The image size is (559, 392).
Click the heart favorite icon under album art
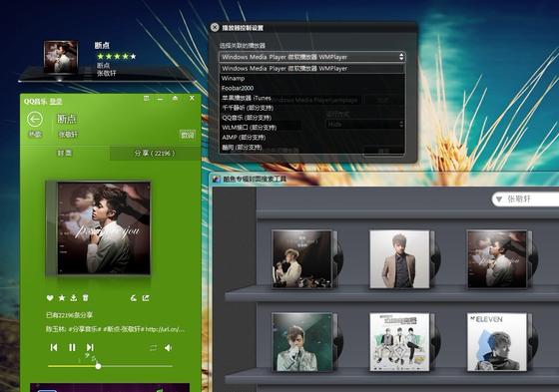click(50, 297)
